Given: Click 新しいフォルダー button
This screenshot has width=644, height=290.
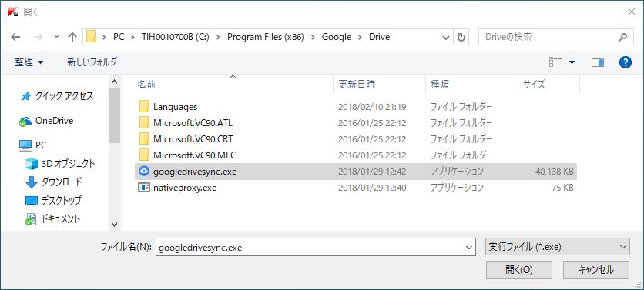Looking at the screenshot, I should pos(95,62).
